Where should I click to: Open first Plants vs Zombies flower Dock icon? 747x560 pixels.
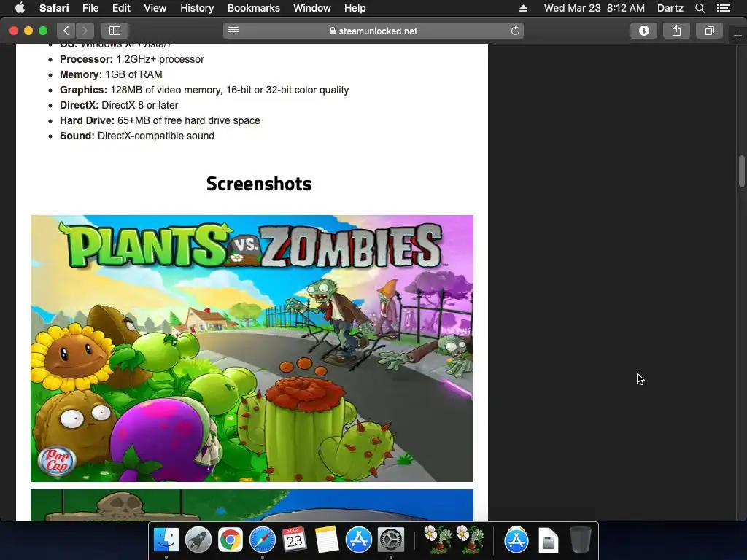(438, 540)
